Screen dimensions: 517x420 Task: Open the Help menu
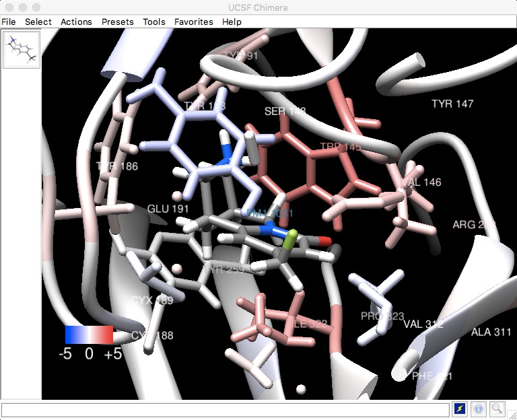(232, 22)
